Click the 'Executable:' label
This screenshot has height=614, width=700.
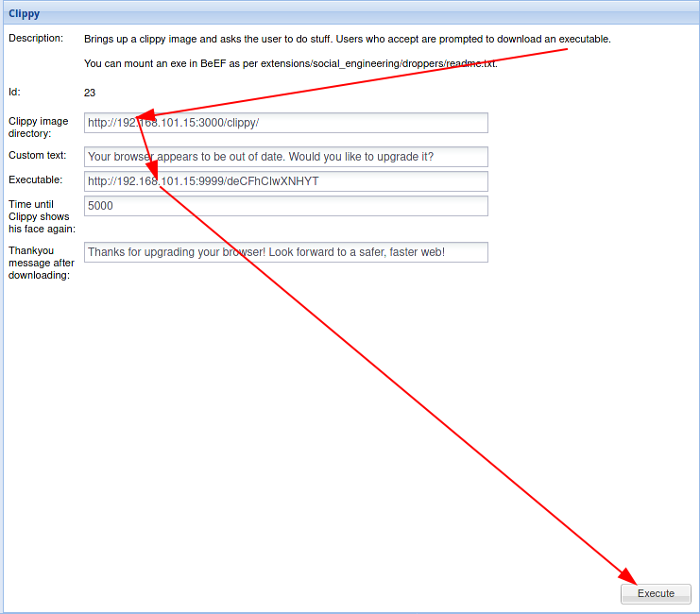point(35,179)
